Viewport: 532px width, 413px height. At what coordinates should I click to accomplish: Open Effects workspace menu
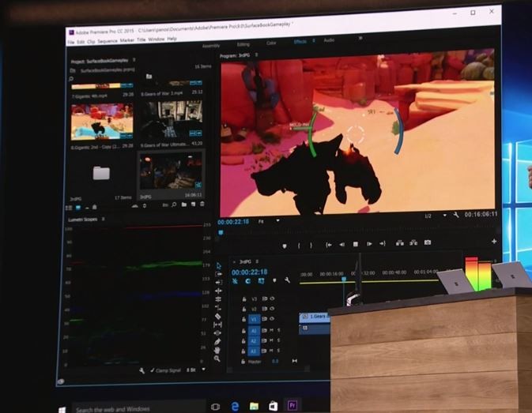tap(314, 40)
